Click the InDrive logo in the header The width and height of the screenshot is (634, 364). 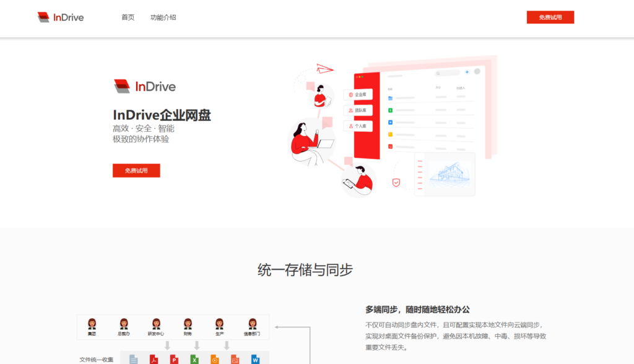[59, 17]
